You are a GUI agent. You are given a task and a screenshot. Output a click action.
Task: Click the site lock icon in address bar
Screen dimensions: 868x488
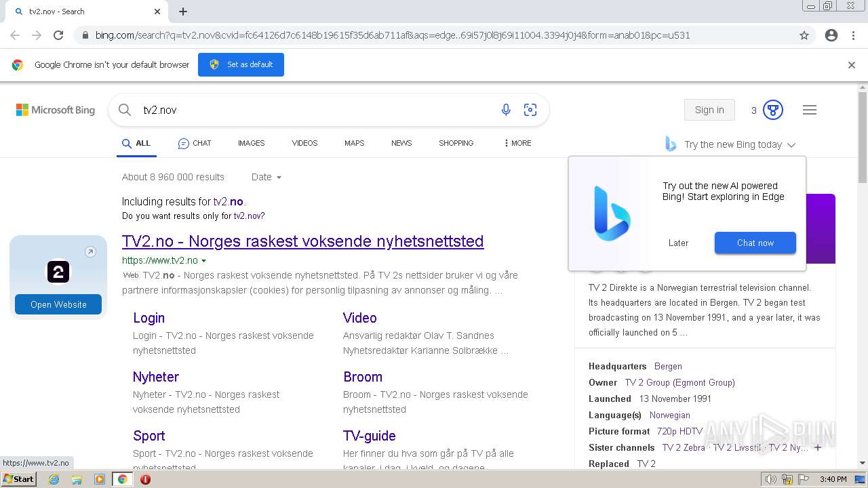(x=85, y=35)
